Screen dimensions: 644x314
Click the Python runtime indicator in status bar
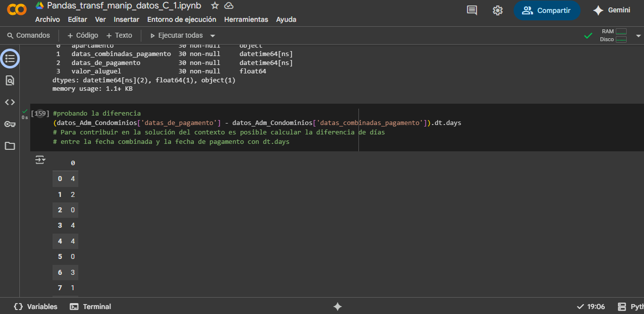click(631, 307)
